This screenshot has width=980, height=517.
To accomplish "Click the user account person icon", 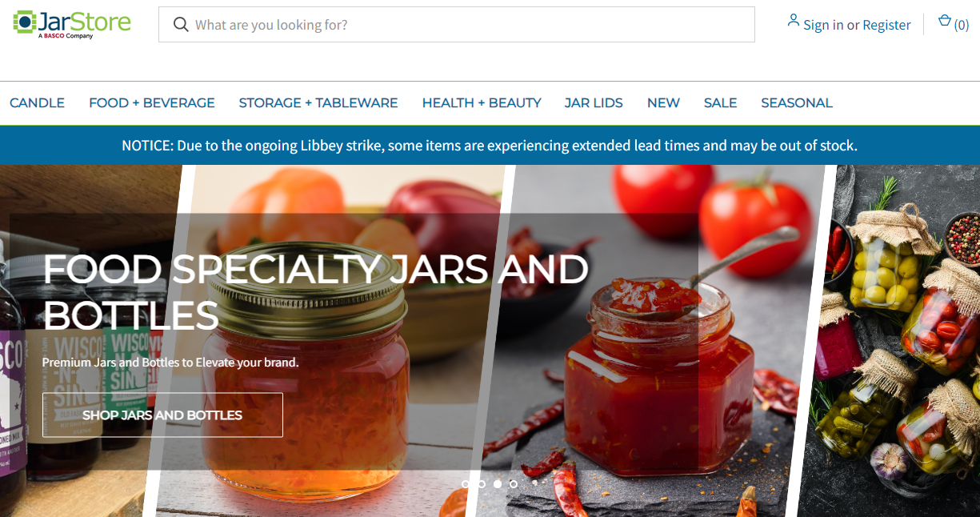I will click(793, 21).
